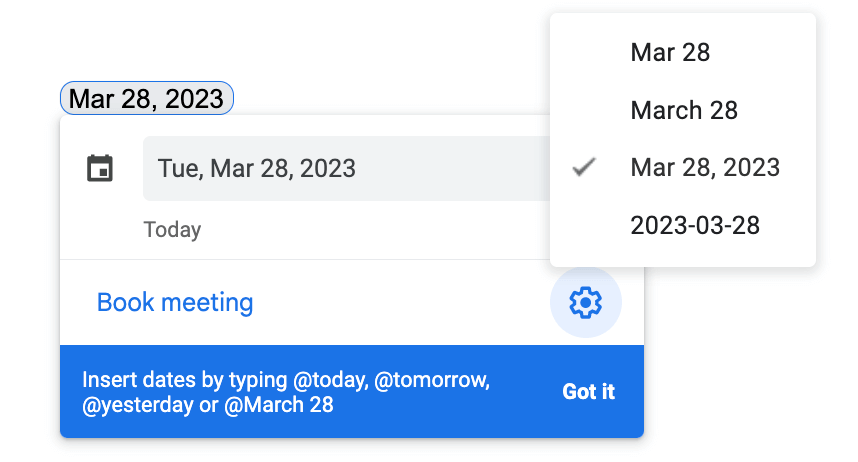Click the Tue, Mar 28, 2023 date field
Screen dimensions: 858x462
point(347,168)
